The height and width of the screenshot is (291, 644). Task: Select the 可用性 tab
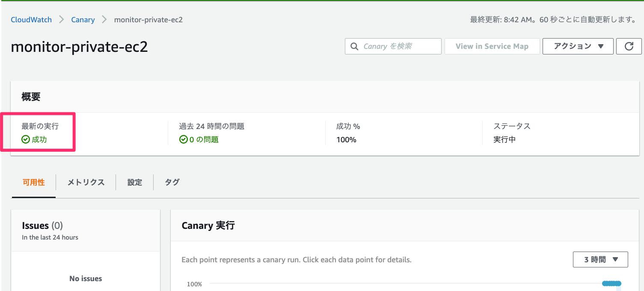(33, 182)
